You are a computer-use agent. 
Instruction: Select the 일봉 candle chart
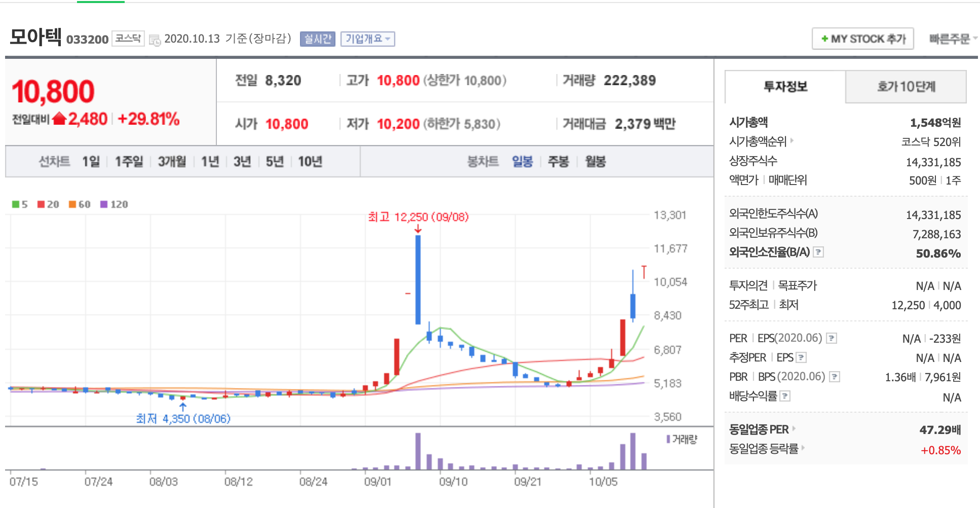(x=522, y=162)
